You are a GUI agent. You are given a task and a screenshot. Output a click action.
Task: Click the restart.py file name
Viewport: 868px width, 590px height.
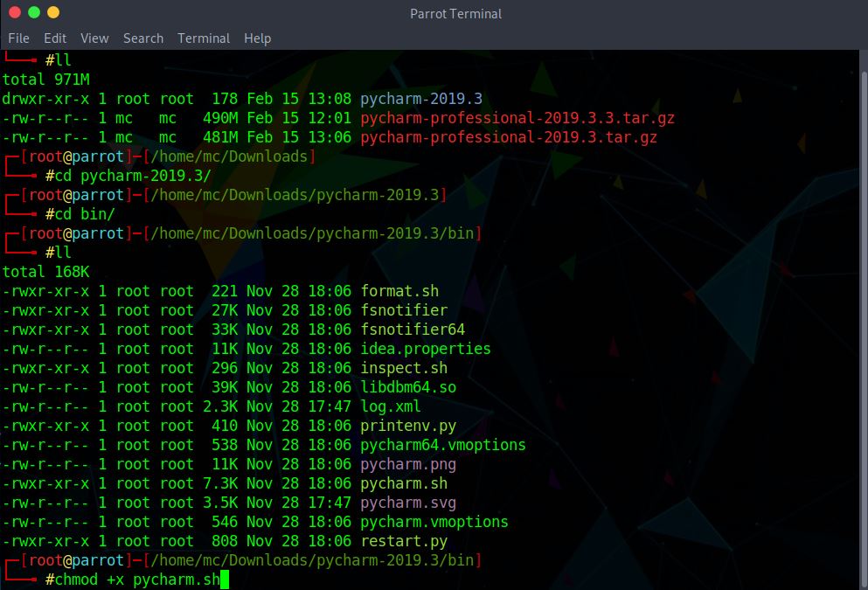(x=404, y=541)
